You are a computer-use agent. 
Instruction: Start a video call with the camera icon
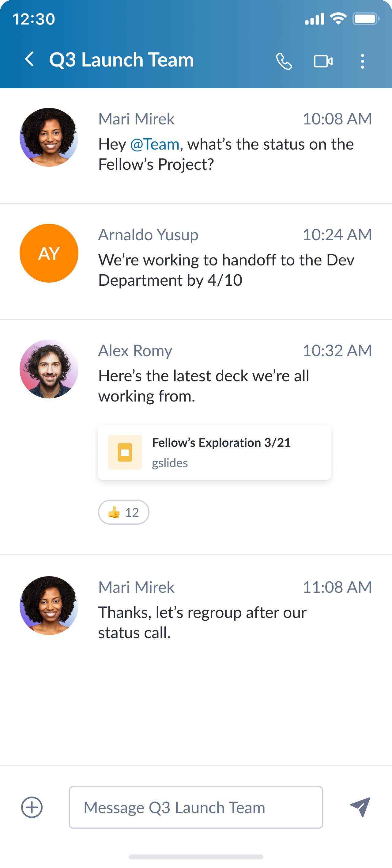tap(323, 61)
